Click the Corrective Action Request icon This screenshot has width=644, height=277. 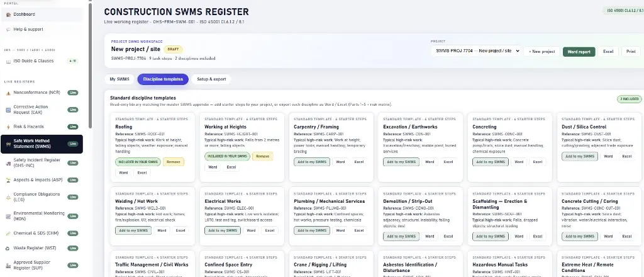click(9, 110)
